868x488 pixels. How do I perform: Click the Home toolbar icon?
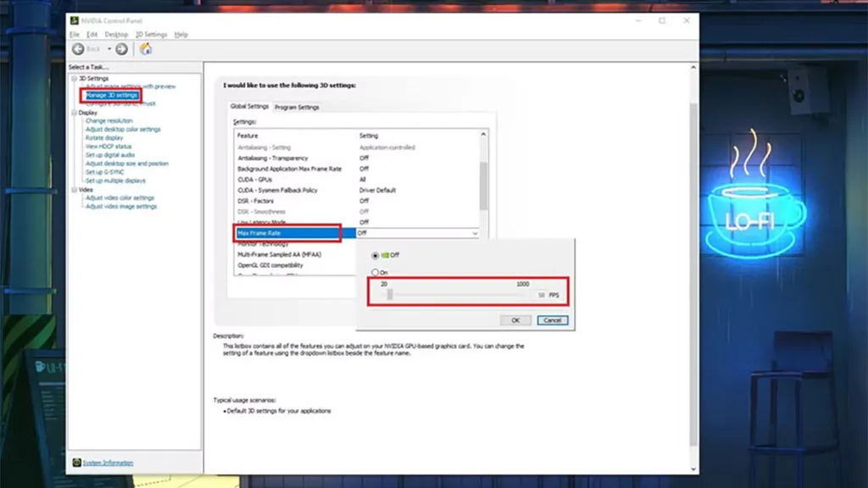[146, 49]
